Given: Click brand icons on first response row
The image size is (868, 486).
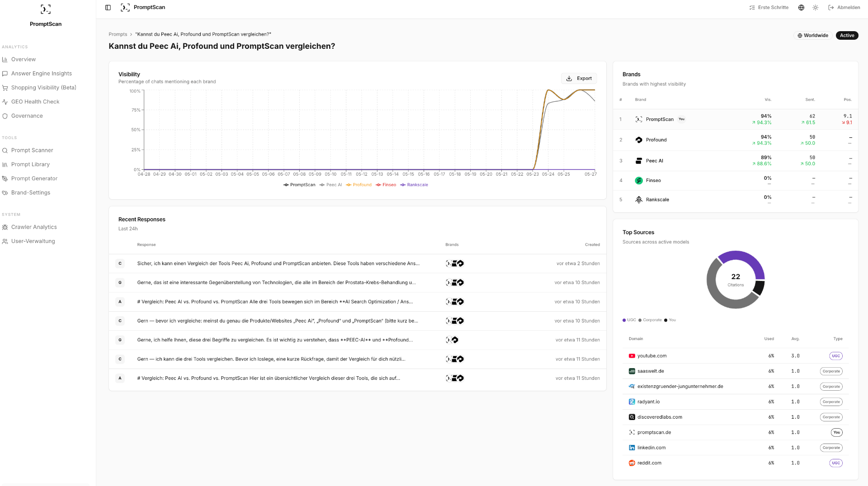Looking at the screenshot, I should [x=455, y=264].
